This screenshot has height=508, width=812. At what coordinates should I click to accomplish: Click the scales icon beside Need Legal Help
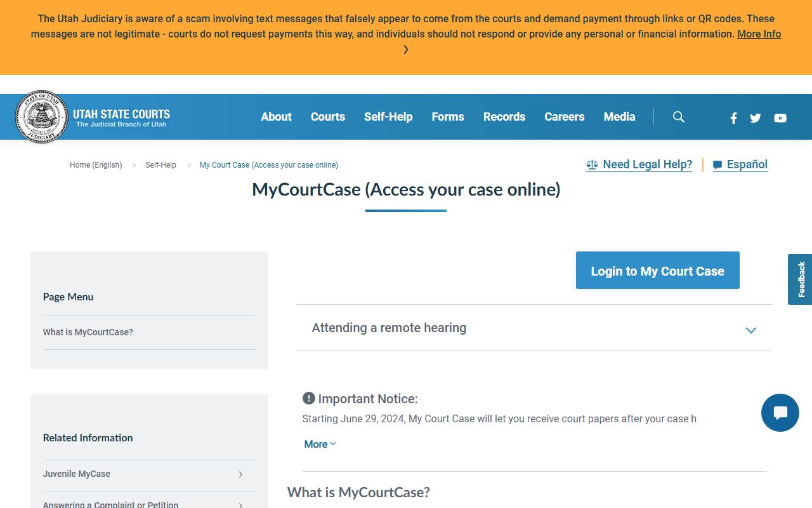tap(593, 165)
